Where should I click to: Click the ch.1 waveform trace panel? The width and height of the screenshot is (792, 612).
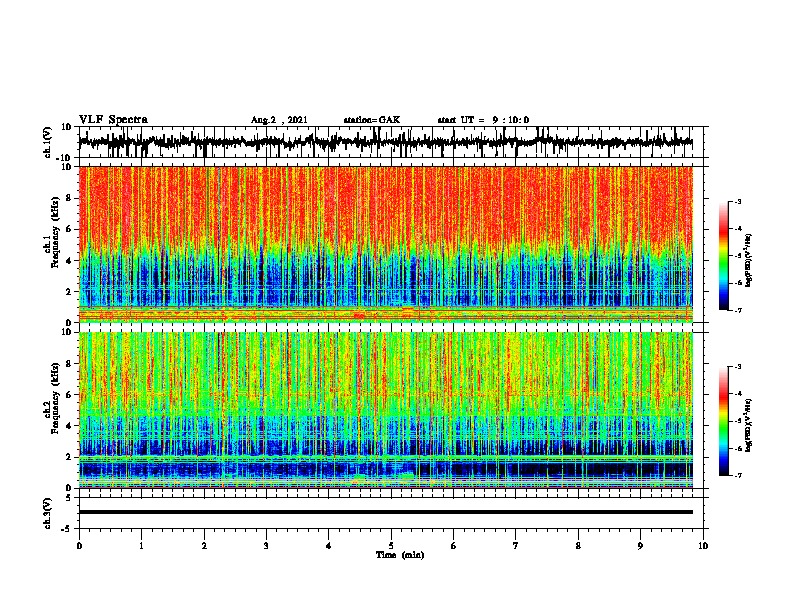[391, 142]
